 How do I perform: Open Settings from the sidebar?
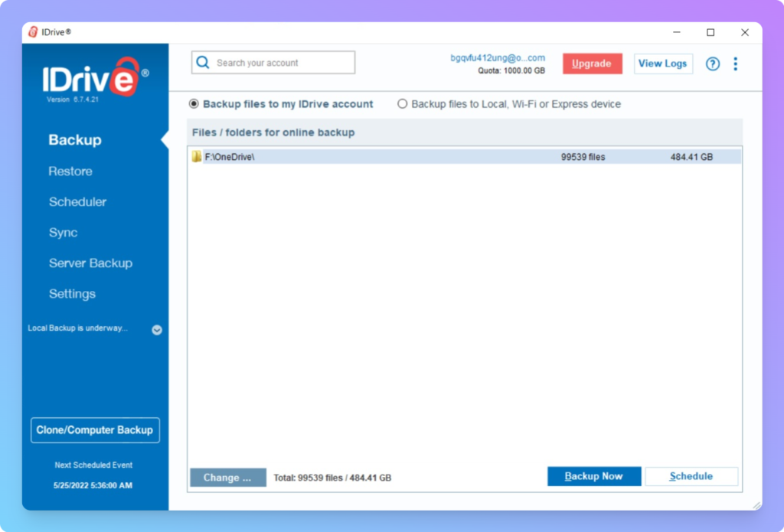pyautogui.click(x=72, y=294)
